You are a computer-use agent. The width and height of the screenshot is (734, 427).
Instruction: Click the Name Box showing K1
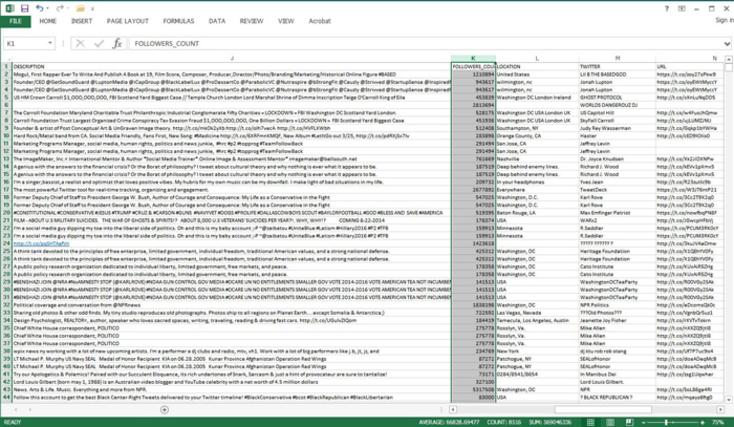tap(26, 44)
